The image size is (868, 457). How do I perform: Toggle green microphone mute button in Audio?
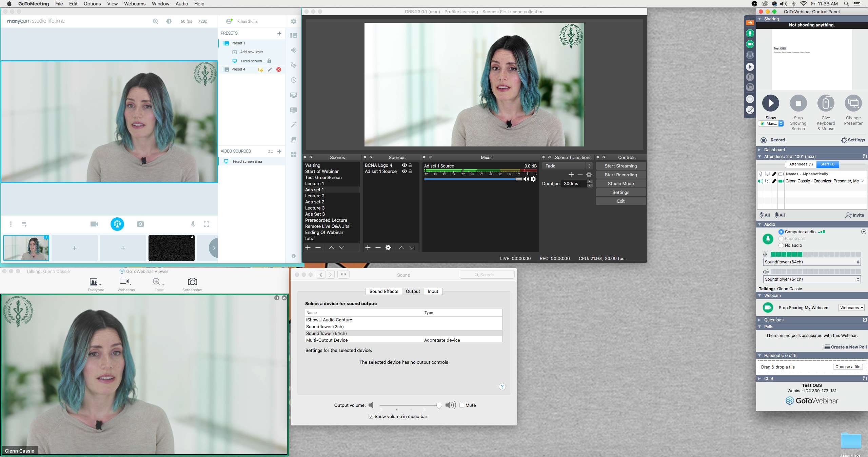pyautogui.click(x=768, y=239)
